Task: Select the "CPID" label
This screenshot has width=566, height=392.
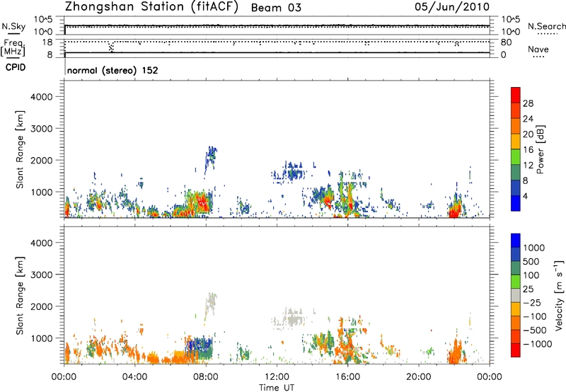Action: [x=16, y=67]
